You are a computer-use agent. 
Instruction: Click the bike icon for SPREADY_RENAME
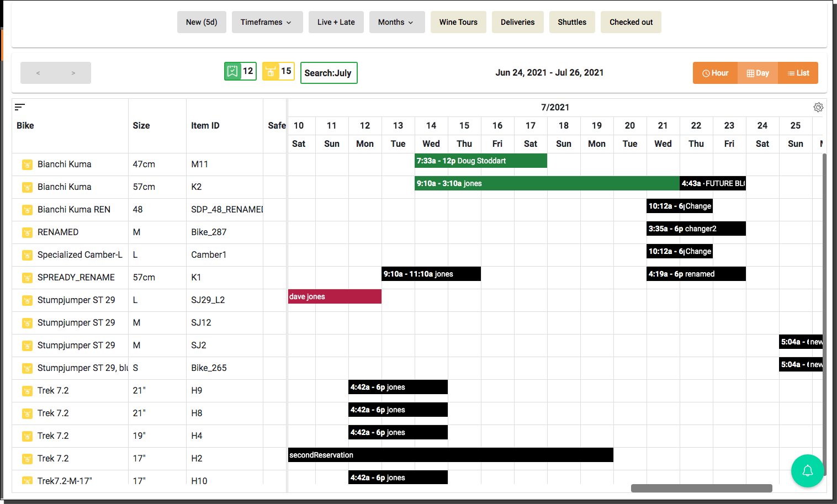tap(27, 278)
